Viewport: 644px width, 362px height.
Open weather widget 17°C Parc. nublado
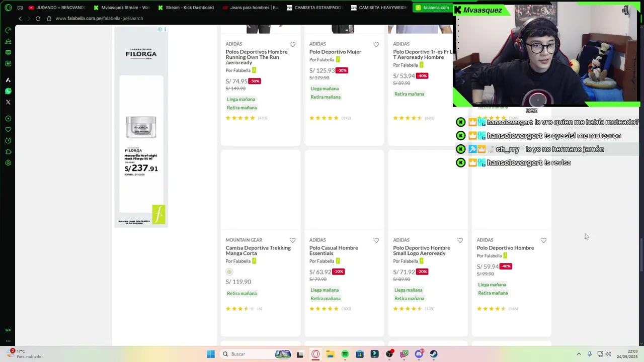coord(23,354)
